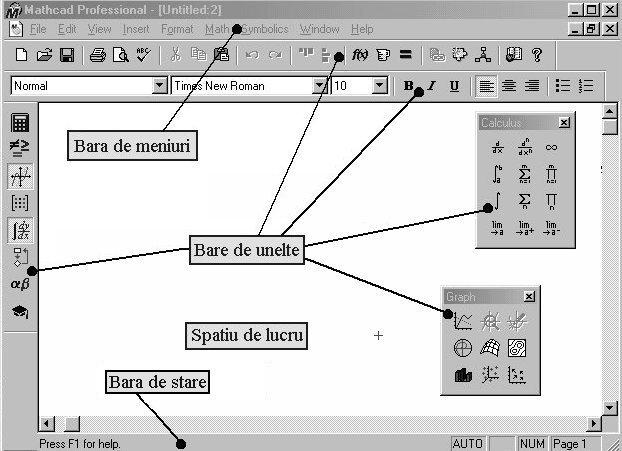Expand the Normal style dropdown
622x451 pixels.
pyautogui.click(x=159, y=85)
